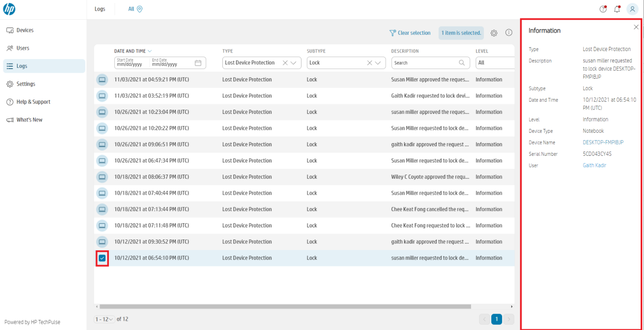Viewport: 644px width, 330px height.
Task: Expand the Subtype Lock dropdown
Action: [x=377, y=62]
